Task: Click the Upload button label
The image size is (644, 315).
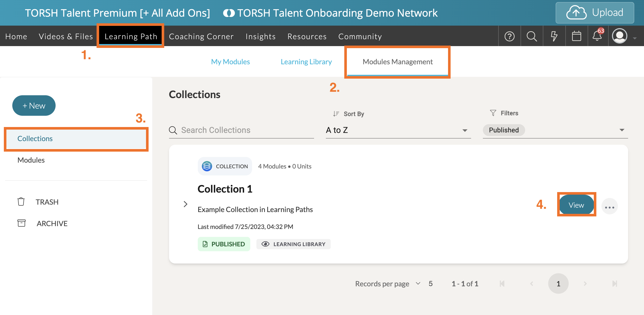Action: 608,12
